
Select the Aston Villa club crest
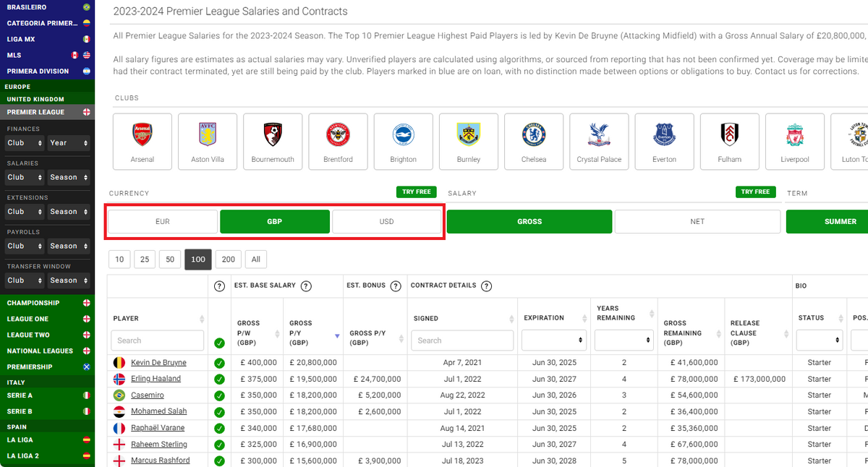(x=208, y=141)
